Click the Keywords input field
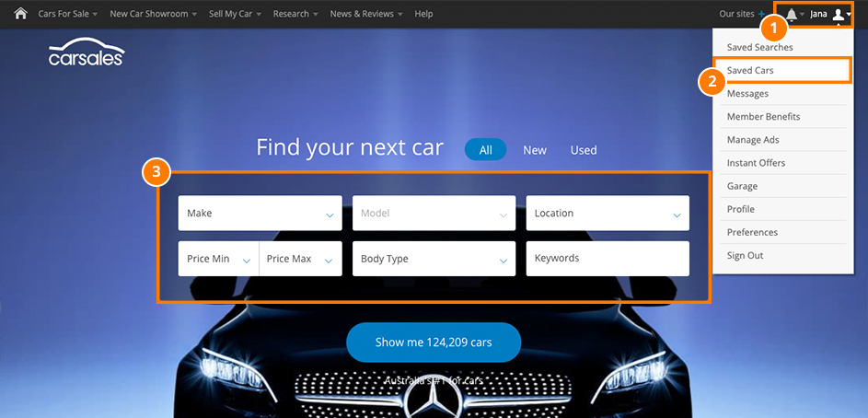The height and width of the screenshot is (418, 868). (x=608, y=259)
